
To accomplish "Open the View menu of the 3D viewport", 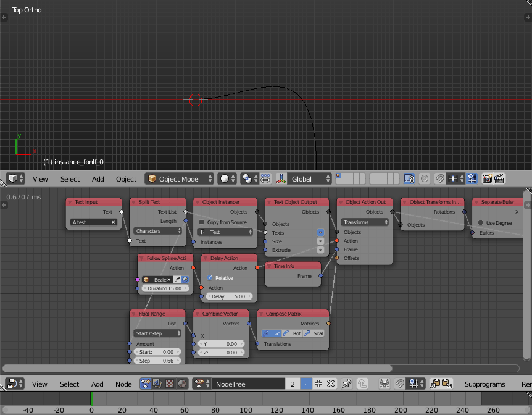I will (x=40, y=178).
